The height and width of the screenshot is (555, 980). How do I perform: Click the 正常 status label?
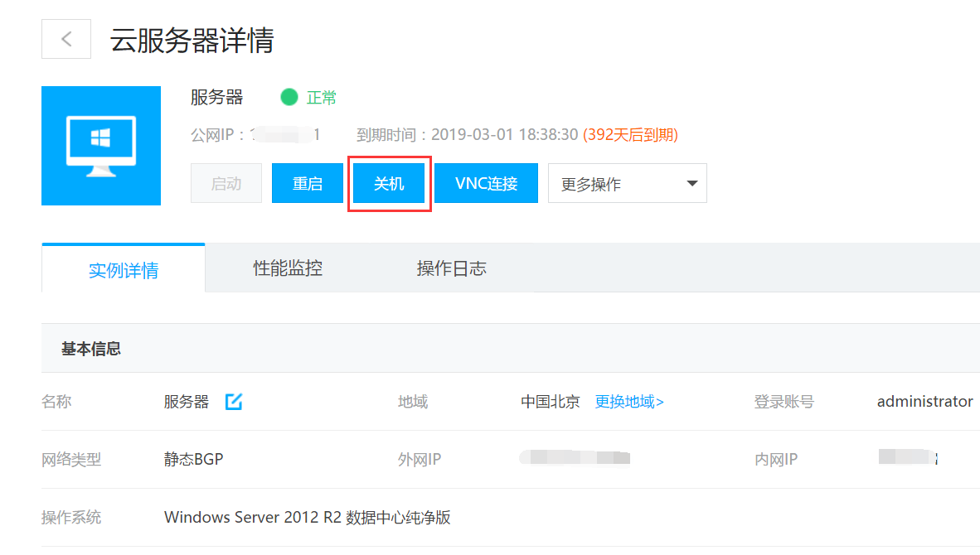322,98
